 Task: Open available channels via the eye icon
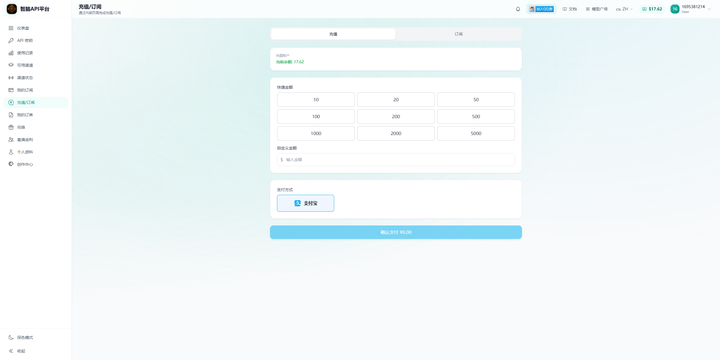(x=36, y=65)
